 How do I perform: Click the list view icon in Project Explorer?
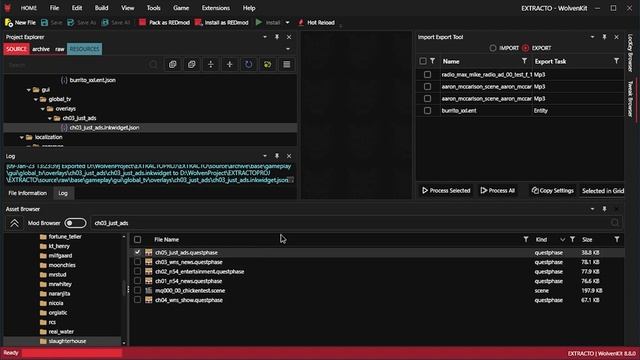287,64
